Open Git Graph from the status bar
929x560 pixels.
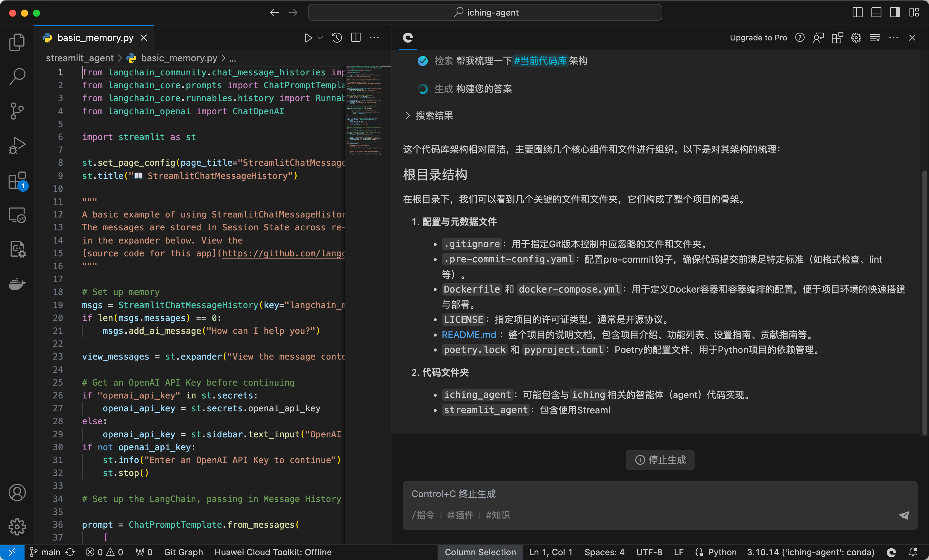click(183, 552)
